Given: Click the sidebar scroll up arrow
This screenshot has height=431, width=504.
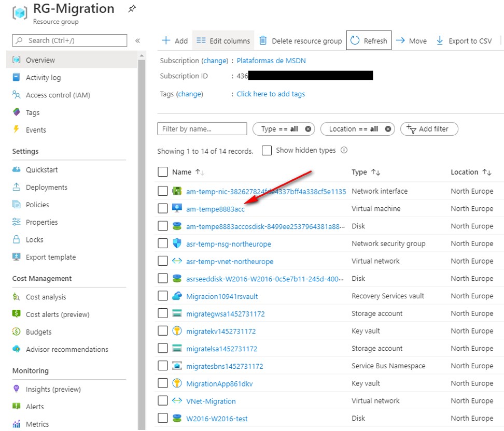Looking at the screenshot, I should tap(142, 56).
